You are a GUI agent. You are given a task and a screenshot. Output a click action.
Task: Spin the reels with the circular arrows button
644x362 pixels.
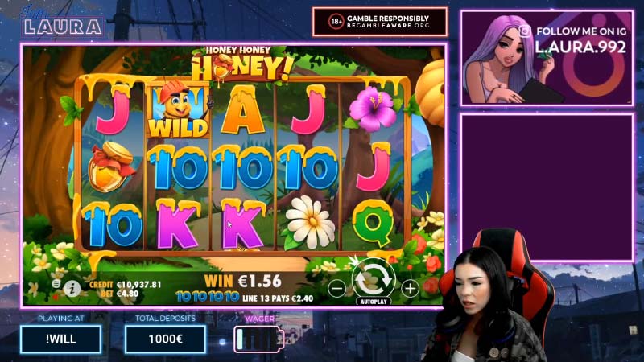374,279
